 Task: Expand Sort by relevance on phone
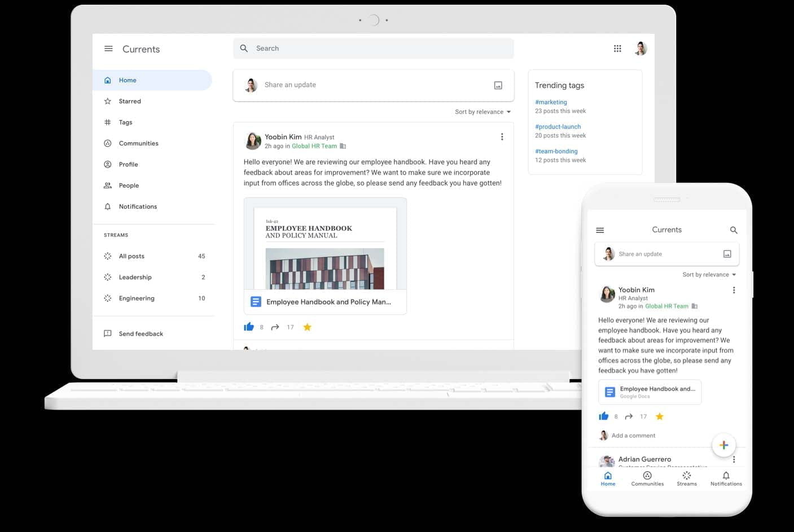[709, 275]
